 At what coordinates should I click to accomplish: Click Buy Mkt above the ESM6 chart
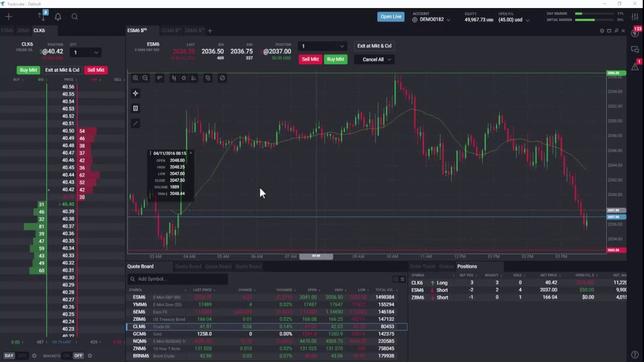pos(336,59)
